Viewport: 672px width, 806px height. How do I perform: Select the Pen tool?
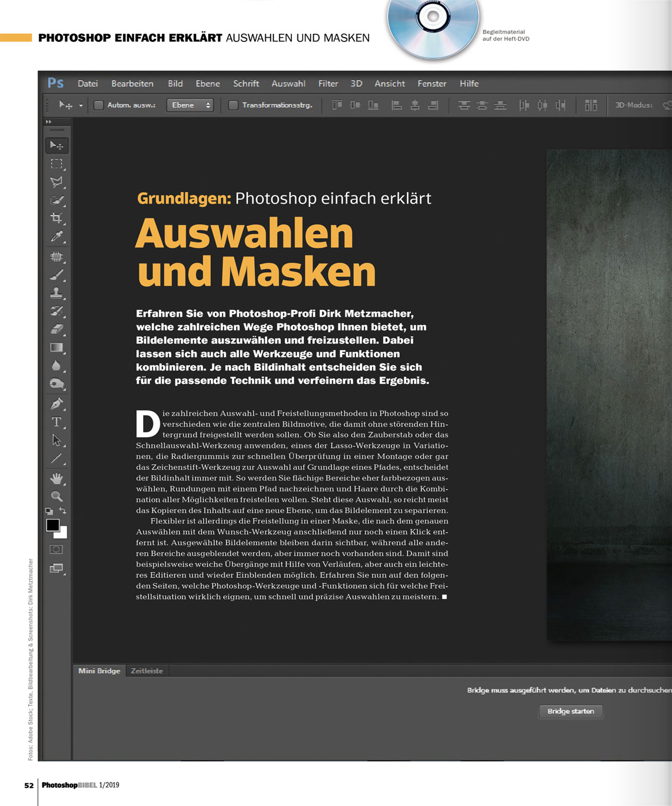57,404
